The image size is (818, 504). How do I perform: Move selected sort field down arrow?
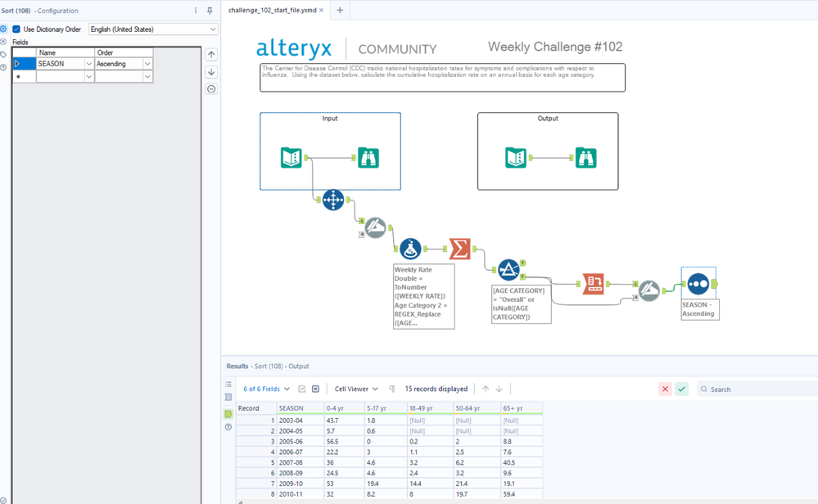pyautogui.click(x=211, y=72)
